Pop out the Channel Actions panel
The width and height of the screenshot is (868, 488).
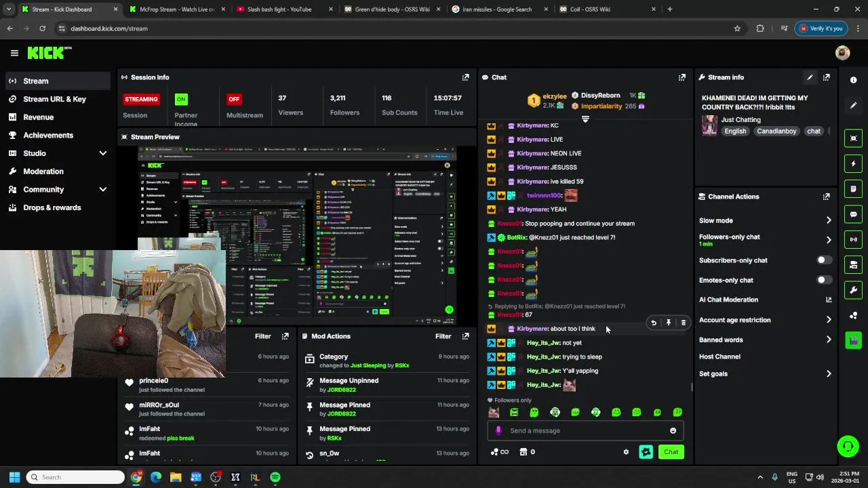click(x=826, y=197)
